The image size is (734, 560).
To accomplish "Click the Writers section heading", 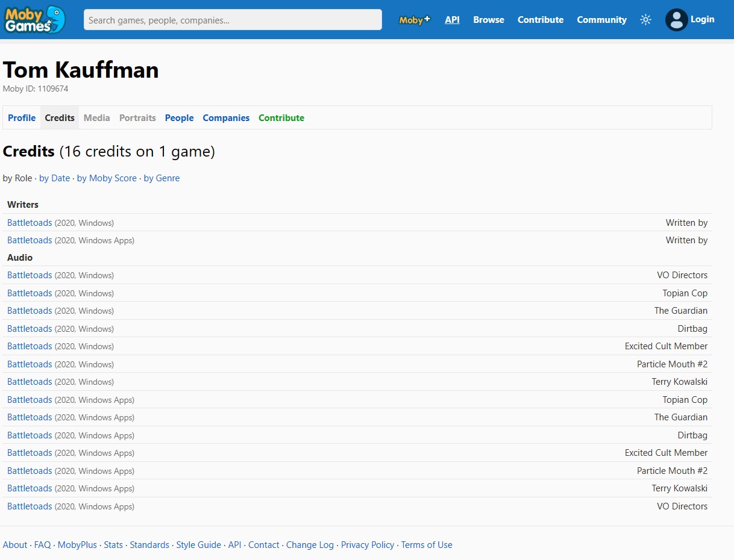I will (x=23, y=205).
